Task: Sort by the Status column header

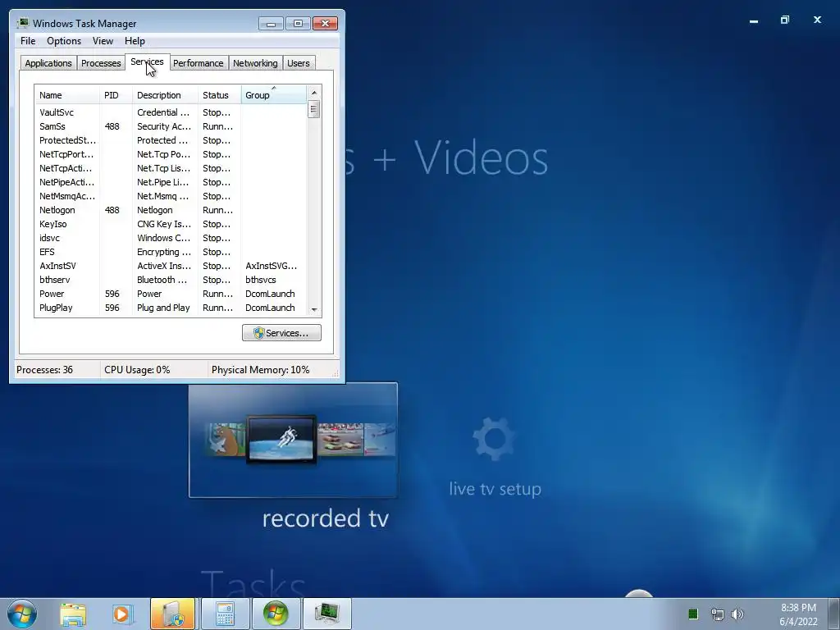Action: coord(220,95)
